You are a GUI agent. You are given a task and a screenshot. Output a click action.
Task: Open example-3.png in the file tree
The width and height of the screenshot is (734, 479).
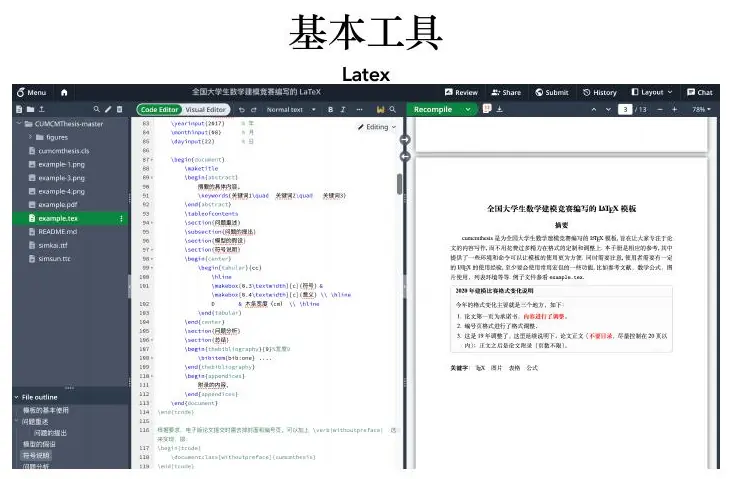[61, 178]
